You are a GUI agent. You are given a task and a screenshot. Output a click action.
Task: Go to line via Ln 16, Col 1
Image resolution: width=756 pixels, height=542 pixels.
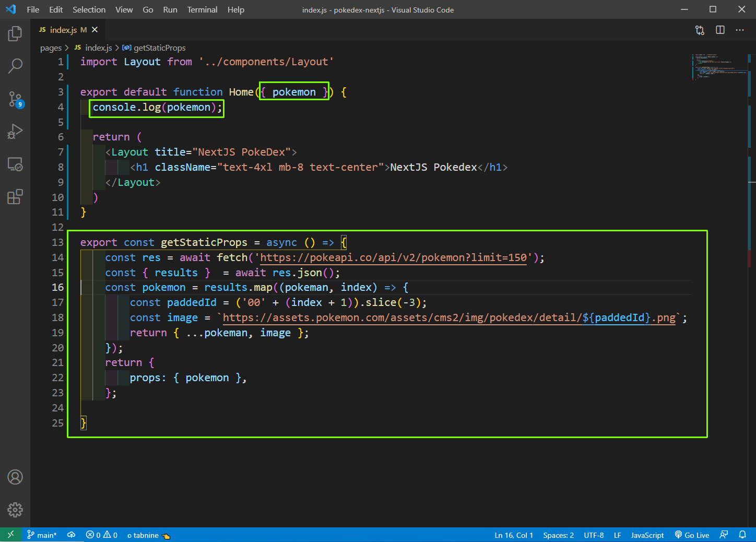pyautogui.click(x=514, y=535)
